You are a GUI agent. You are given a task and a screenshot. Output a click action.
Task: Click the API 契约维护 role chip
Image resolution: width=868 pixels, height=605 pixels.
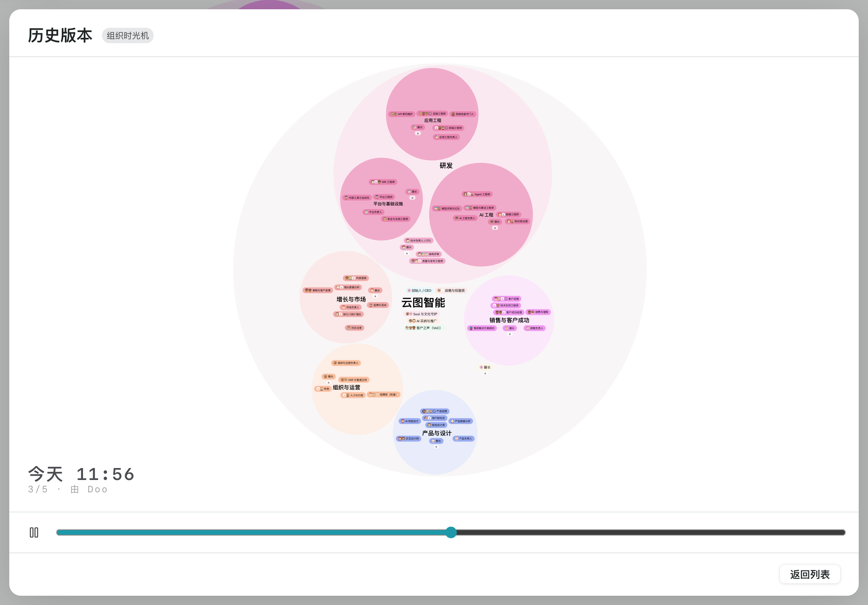point(402,114)
